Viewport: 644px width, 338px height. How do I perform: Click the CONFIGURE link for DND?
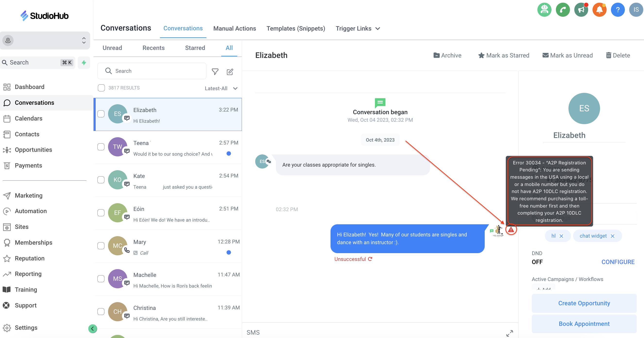618,262
